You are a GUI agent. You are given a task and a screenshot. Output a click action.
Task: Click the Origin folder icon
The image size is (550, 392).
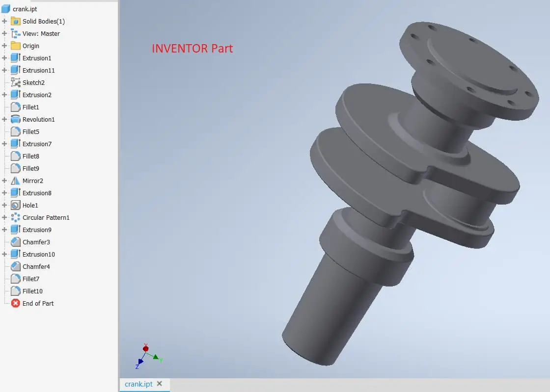point(16,46)
